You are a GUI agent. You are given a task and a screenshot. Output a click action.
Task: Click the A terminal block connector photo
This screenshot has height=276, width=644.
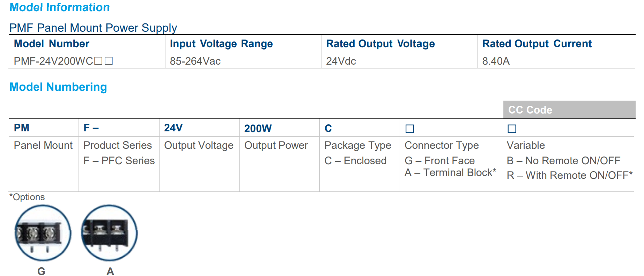pos(109,233)
